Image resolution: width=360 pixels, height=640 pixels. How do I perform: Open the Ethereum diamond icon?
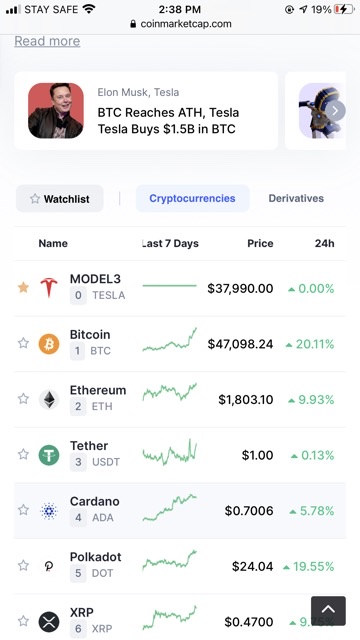point(49,399)
